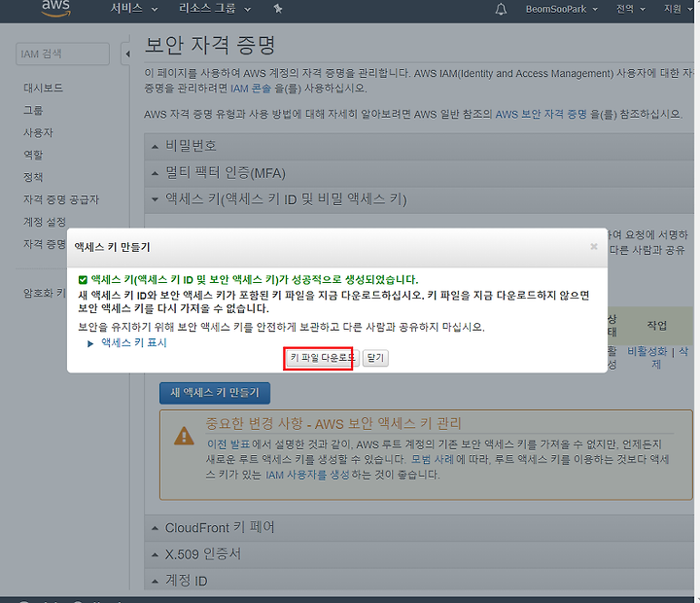This screenshot has width=700, height=603.
Task: Open 역할 in sidebar
Action: (x=33, y=155)
